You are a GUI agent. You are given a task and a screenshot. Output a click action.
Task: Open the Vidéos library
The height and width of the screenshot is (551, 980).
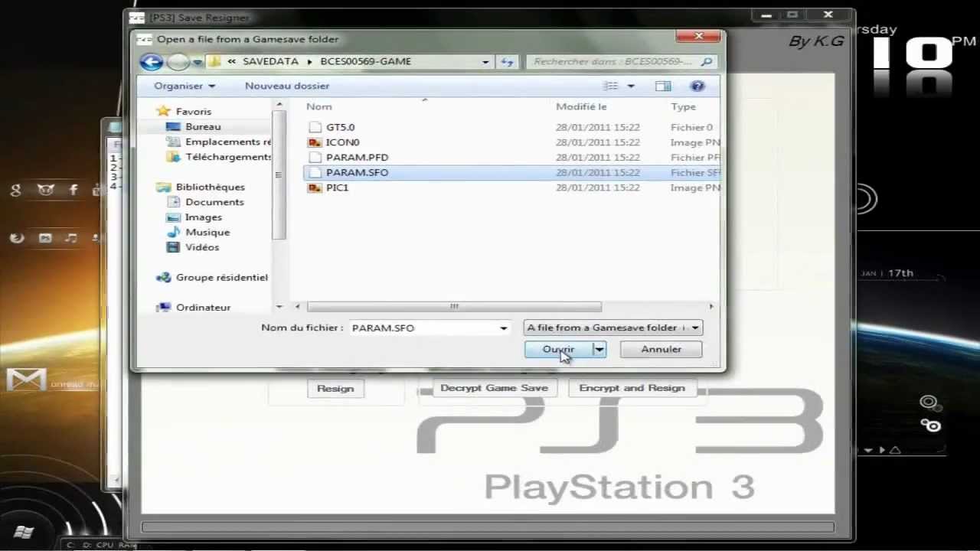coord(202,247)
